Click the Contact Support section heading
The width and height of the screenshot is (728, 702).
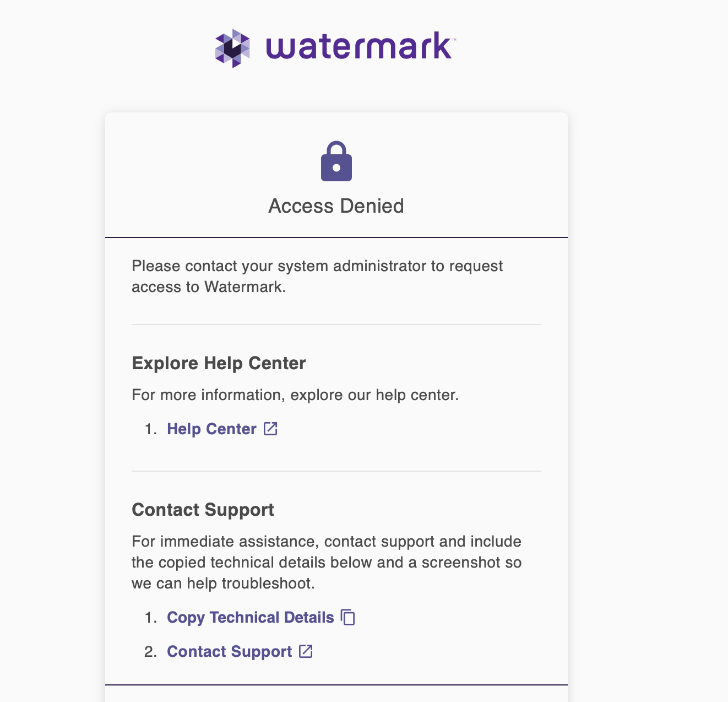(203, 510)
